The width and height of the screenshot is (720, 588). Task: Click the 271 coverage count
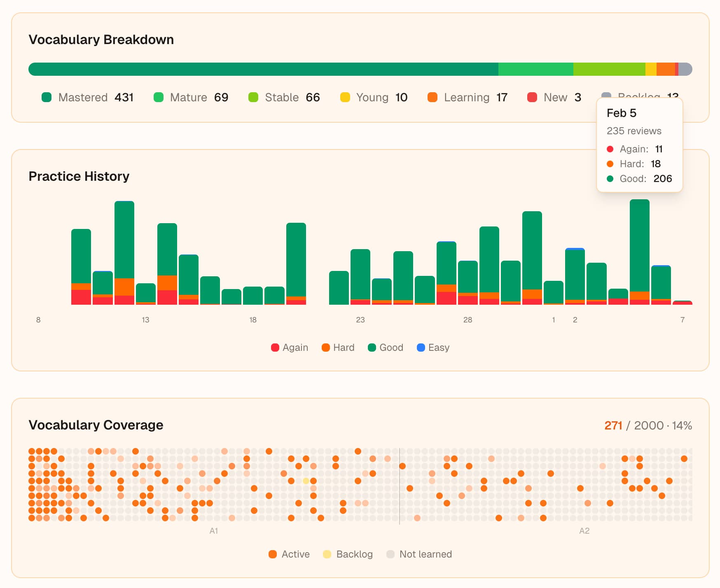pyautogui.click(x=613, y=425)
